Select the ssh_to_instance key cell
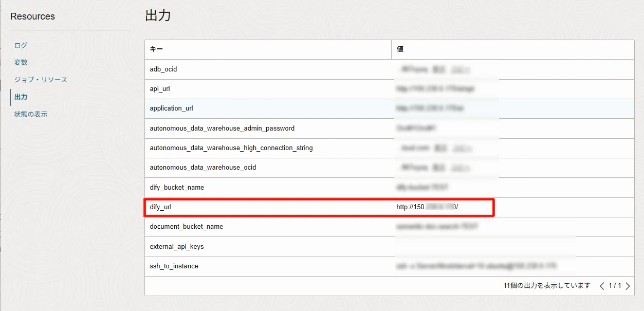Screen dimensions: 644x311 tap(268, 266)
